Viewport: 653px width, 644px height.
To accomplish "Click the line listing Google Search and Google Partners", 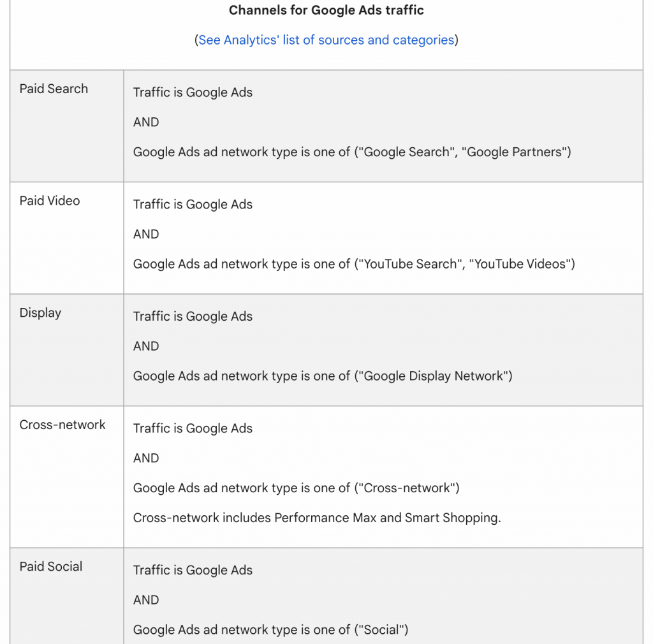I will coord(352,152).
